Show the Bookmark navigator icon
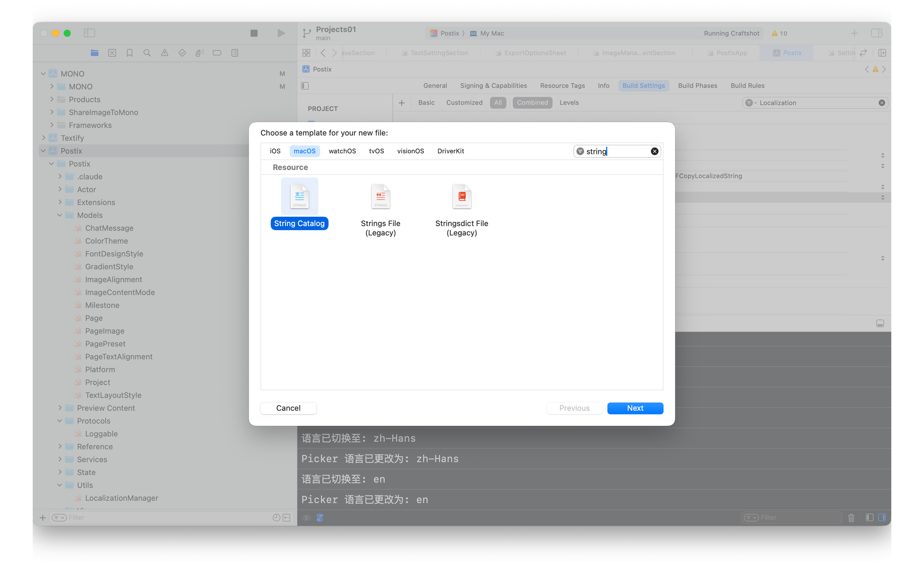 [130, 53]
